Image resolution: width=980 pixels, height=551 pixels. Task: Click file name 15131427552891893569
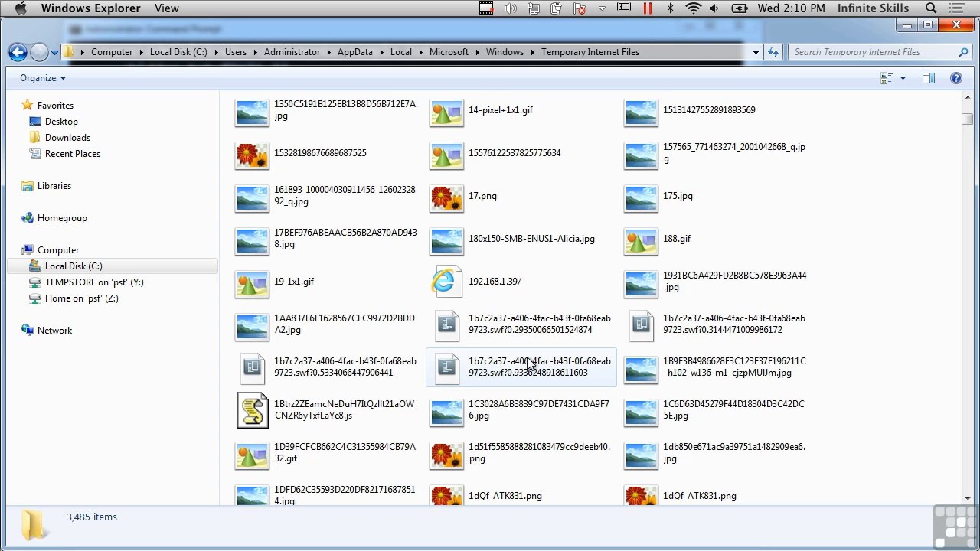709,110
